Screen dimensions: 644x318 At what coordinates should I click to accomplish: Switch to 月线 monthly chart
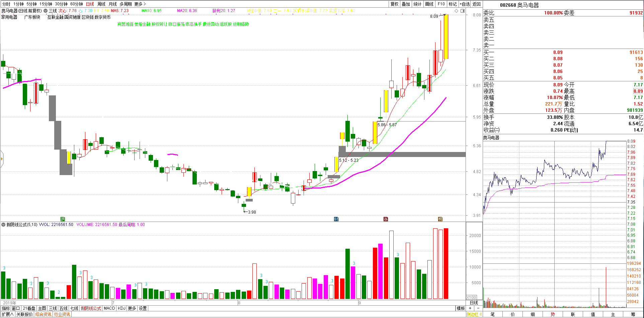[113, 4]
